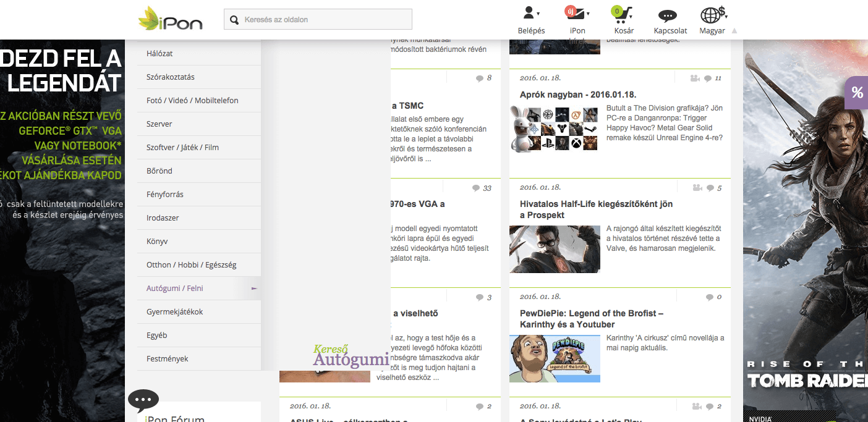The height and width of the screenshot is (422, 868).
Task: Open the Belépés user icon
Action: click(x=530, y=12)
